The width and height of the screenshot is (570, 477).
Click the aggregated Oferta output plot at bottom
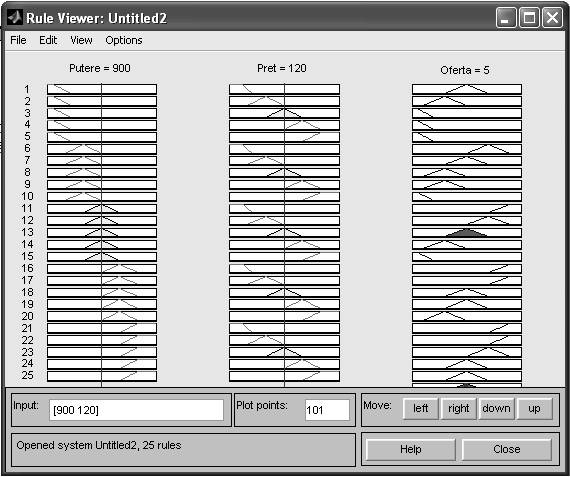tap(467, 385)
